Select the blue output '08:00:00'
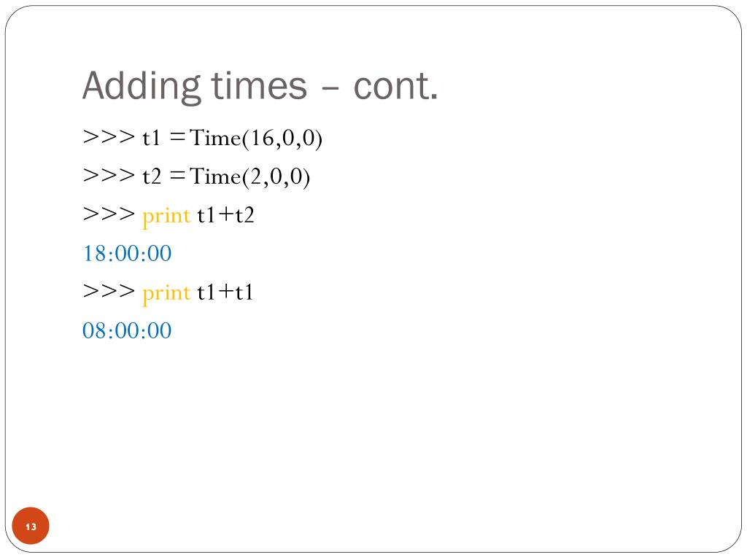 pyautogui.click(x=127, y=330)
